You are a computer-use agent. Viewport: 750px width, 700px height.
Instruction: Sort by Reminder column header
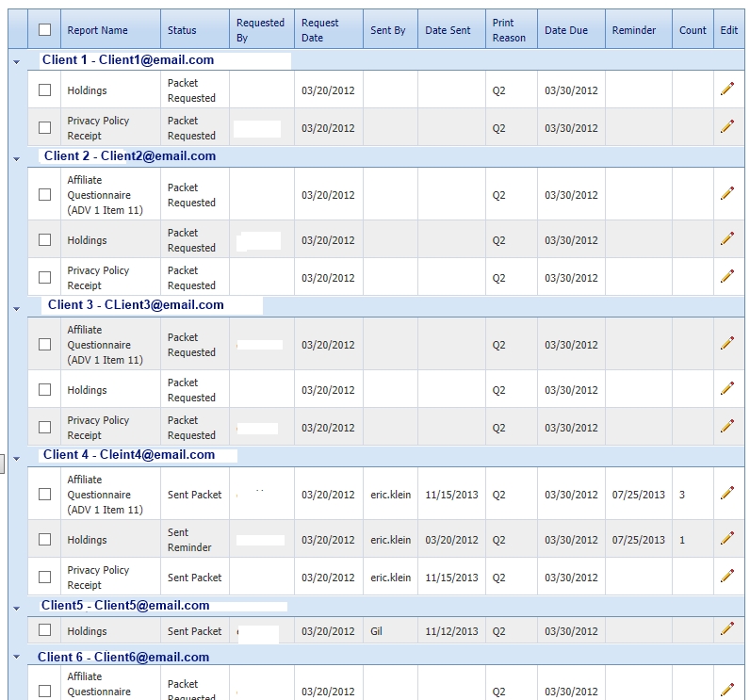click(x=634, y=30)
